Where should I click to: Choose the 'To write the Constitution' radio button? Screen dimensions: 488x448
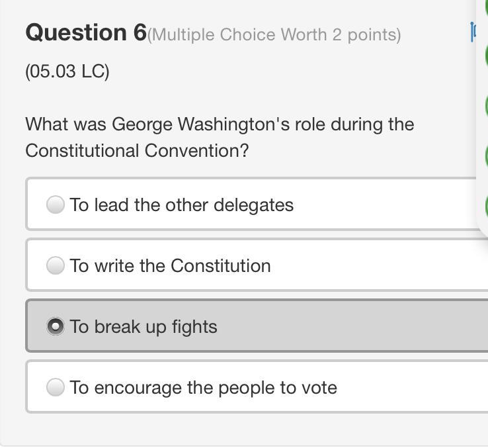pos(56,265)
